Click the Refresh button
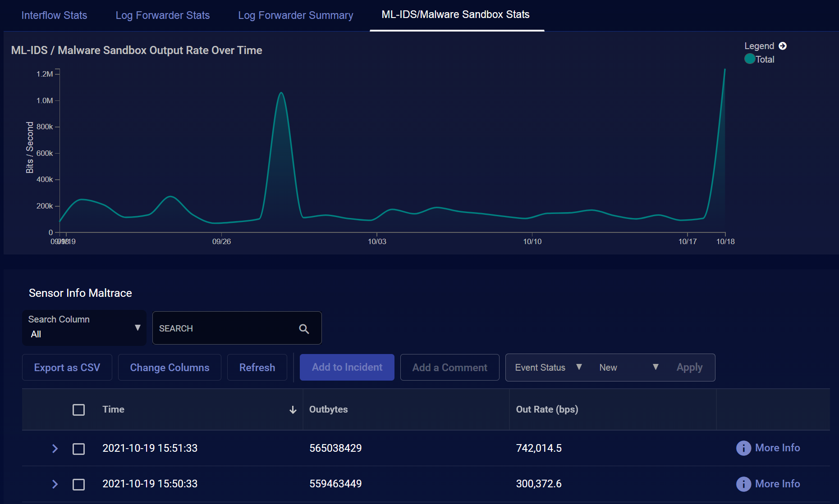The image size is (839, 504). pyautogui.click(x=257, y=368)
